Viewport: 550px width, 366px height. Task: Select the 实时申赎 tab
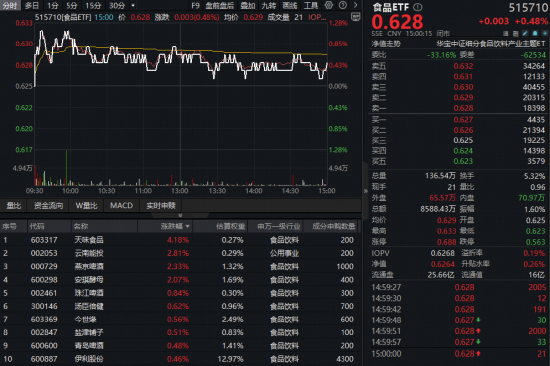click(161, 205)
